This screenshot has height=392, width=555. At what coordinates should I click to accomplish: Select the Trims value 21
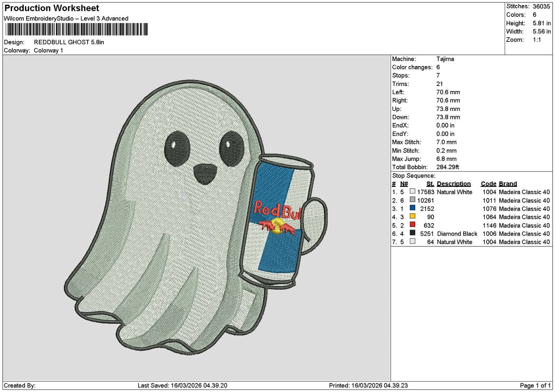[440, 84]
